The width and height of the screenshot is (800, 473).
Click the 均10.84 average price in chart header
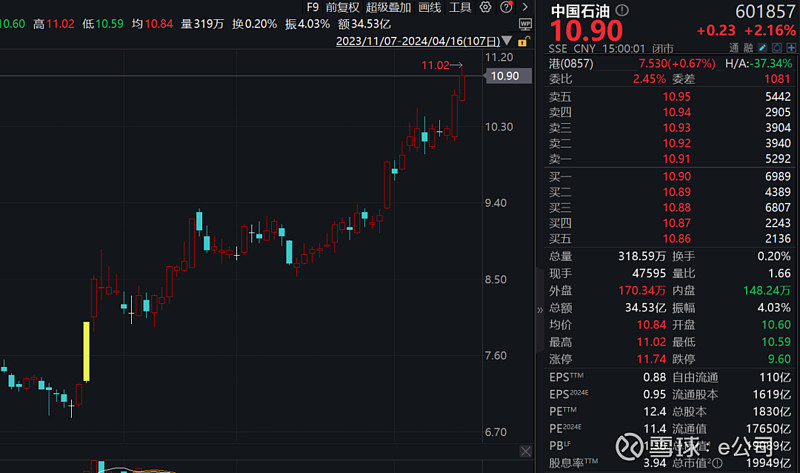[x=152, y=24]
